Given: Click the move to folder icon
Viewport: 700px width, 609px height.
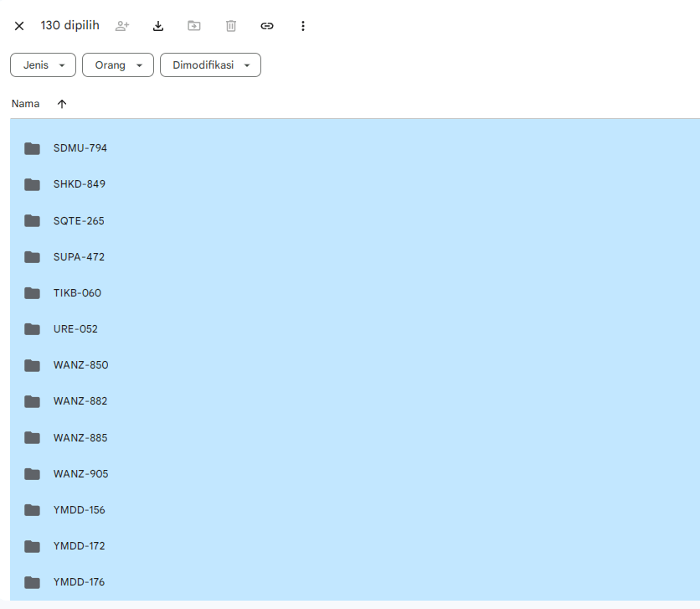Looking at the screenshot, I should [x=194, y=26].
